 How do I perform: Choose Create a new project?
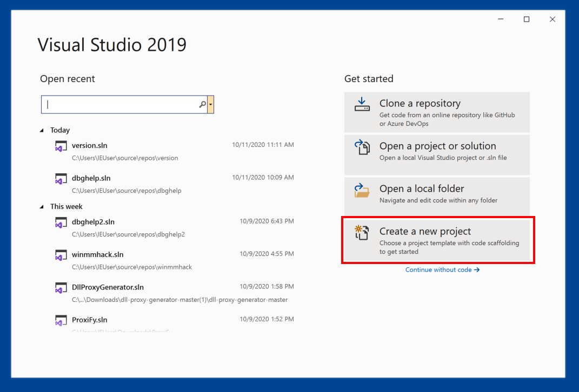point(437,240)
